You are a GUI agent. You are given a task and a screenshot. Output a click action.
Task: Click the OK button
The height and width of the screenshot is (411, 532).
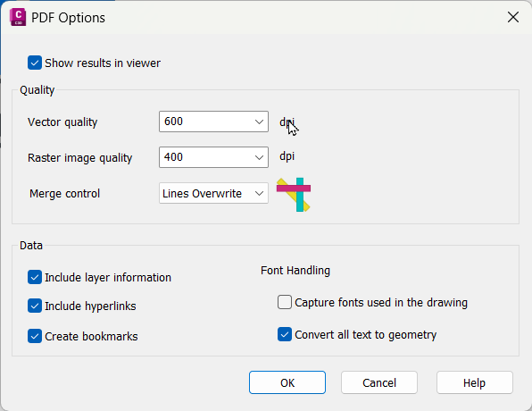287,382
